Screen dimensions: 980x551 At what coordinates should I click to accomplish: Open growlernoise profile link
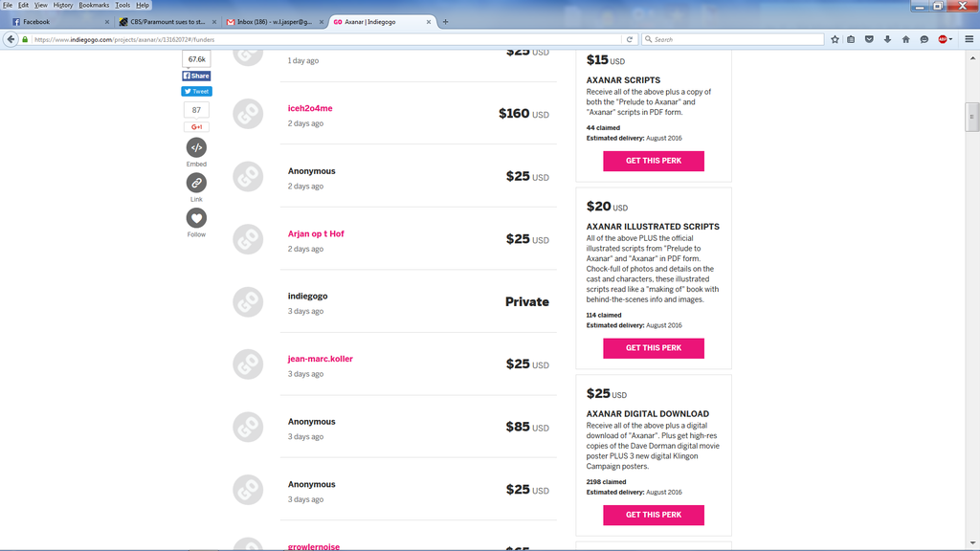pos(314,546)
